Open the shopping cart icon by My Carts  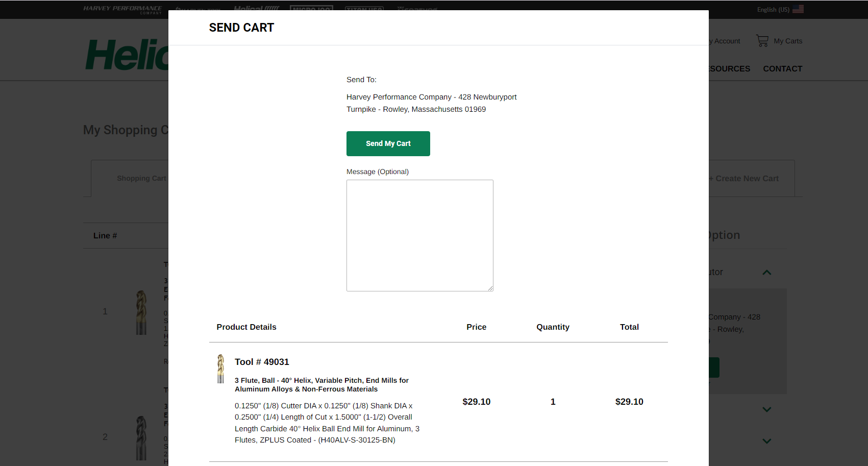coord(762,41)
